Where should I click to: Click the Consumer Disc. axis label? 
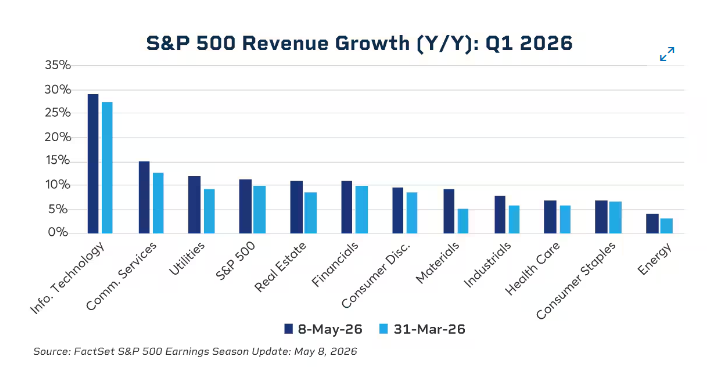coord(375,275)
